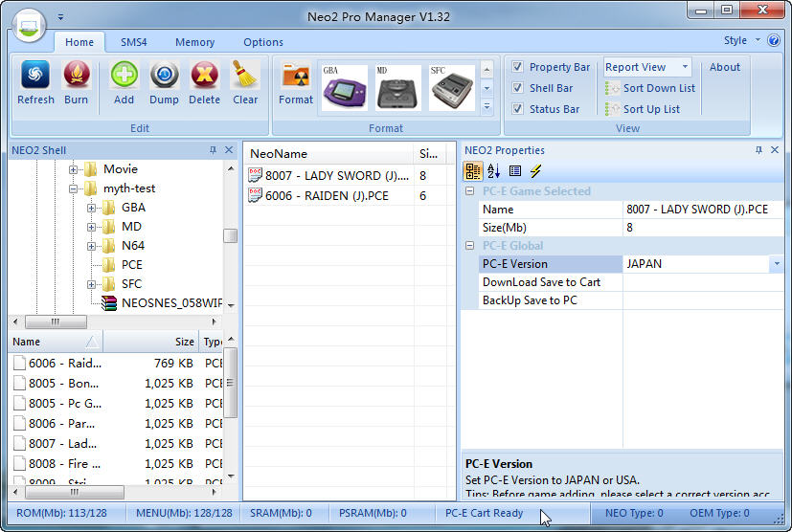Uncheck the Property Bar checkbox

(x=517, y=68)
